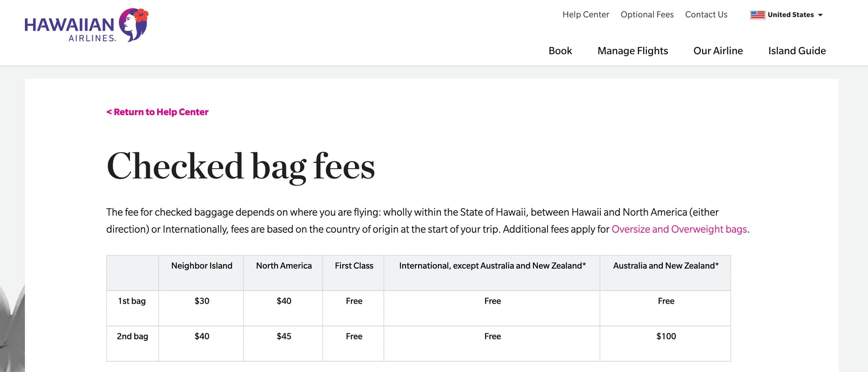Click Return to Help Center link
The image size is (868, 372).
pos(157,112)
